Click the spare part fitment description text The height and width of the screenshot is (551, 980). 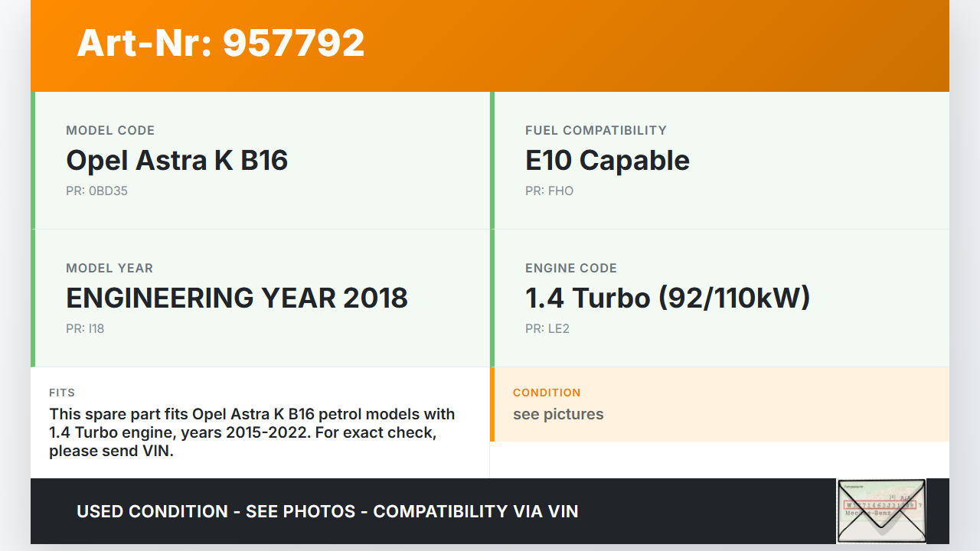pyautogui.click(x=252, y=432)
